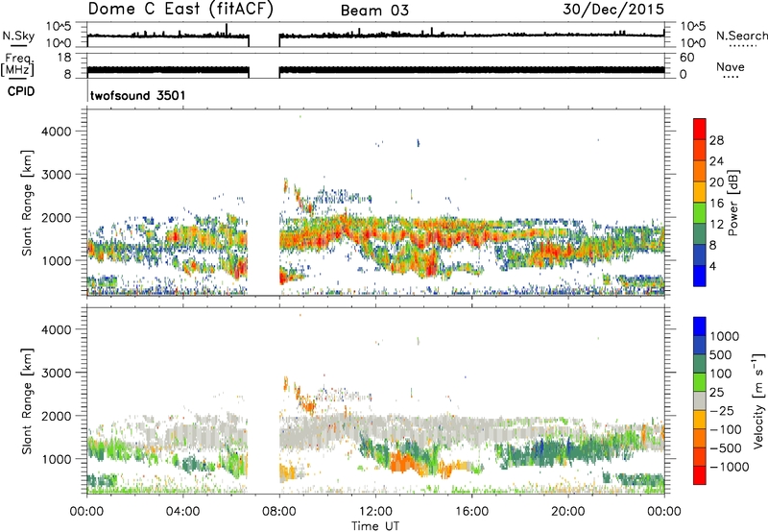Click the '-1000' velocity colorbar value
Image resolution: width=768 pixels, height=532 pixels.
(730, 467)
